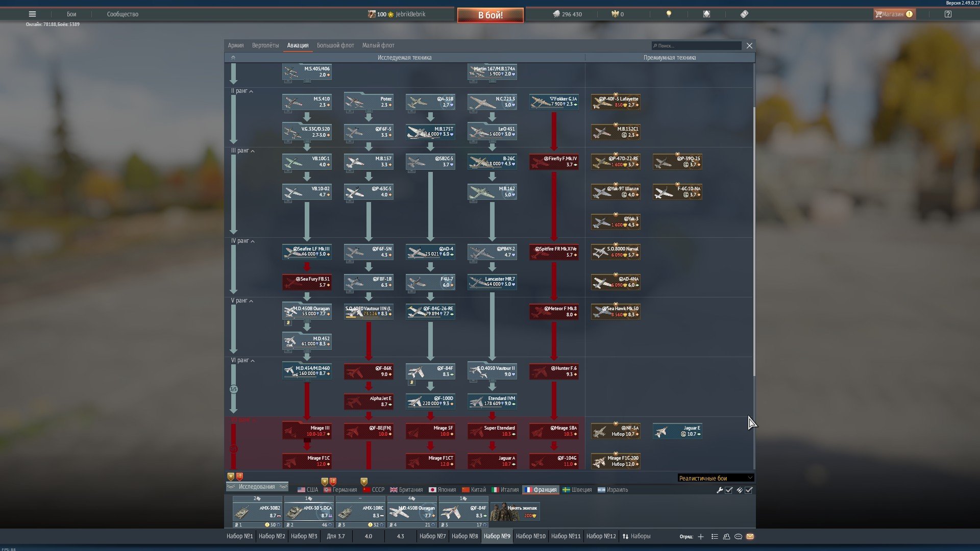Open the Реалистичные бои mode dropdown
The width and height of the screenshot is (980, 551).
(715, 478)
